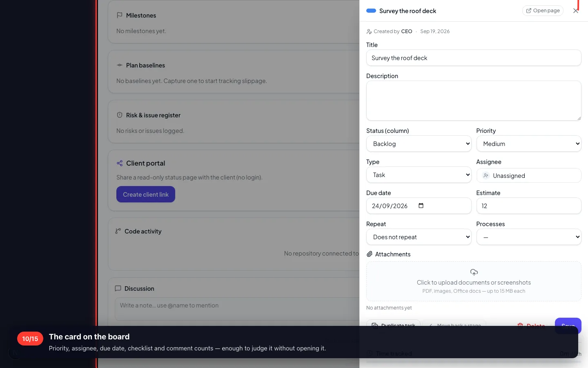Open the Priority Medium dropdown
Viewport: 588px width, 368px height.
coord(529,144)
